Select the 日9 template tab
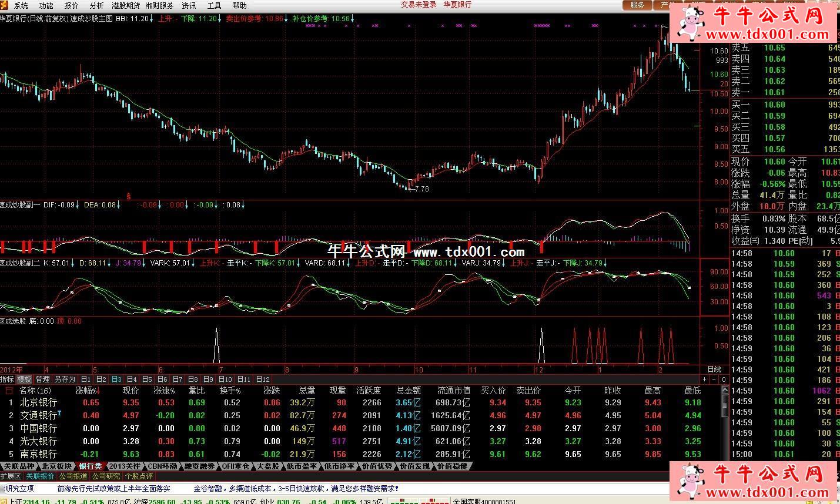Image resolution: width=840 pixels, height=504 pixels. (208, 379)
